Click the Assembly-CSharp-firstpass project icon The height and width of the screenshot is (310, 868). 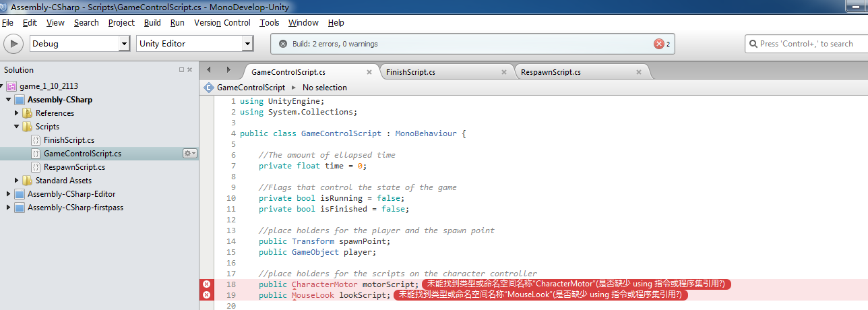point(20,208)
